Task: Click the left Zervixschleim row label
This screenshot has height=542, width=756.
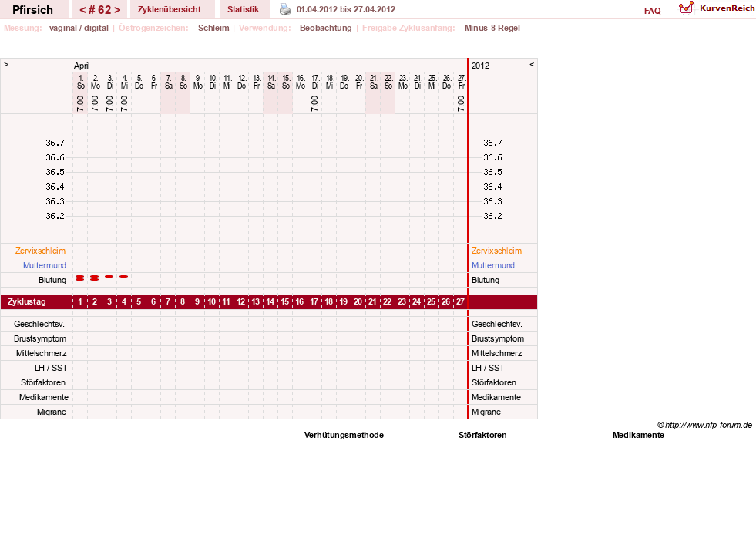Action: (41, 251)
